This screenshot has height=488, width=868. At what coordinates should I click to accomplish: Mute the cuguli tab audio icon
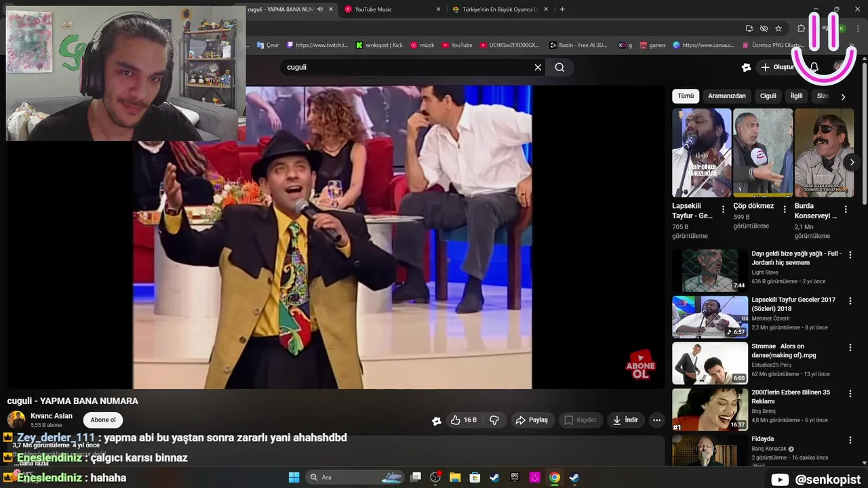pos(319,9)
